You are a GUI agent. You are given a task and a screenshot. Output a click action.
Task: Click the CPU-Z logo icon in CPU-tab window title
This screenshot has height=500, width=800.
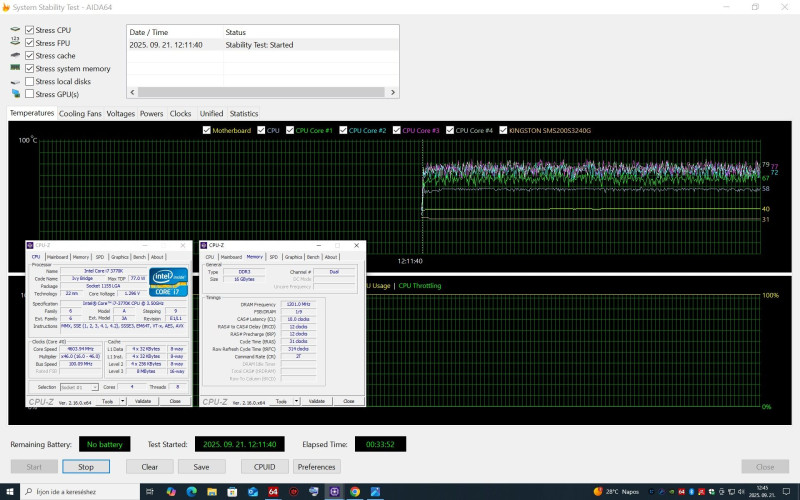click(x=30, y=245)
